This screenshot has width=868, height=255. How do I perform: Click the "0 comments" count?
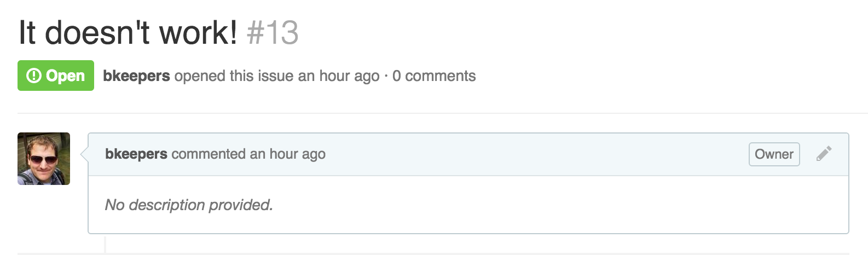point(434,76)
